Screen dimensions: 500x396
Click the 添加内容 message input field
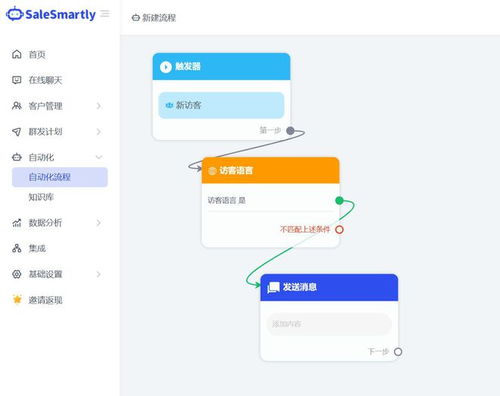(x=329, y=324)
